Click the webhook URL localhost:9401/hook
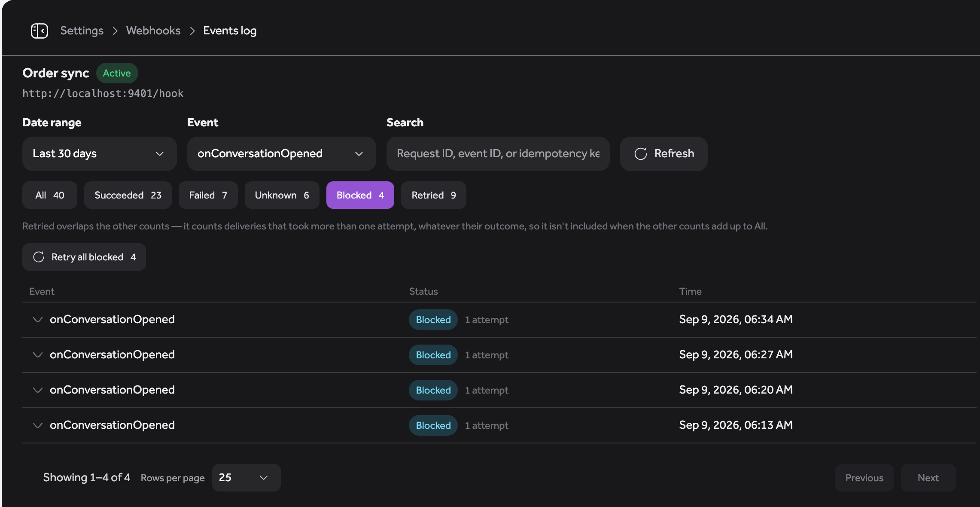This screenshot has height=507, width=980. click(x=103, y=94)
